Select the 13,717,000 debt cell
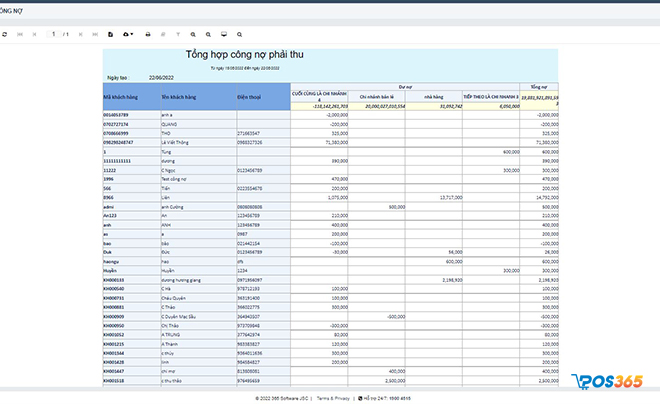This screenshot has height=404, width=660. [x=451, y=197]
